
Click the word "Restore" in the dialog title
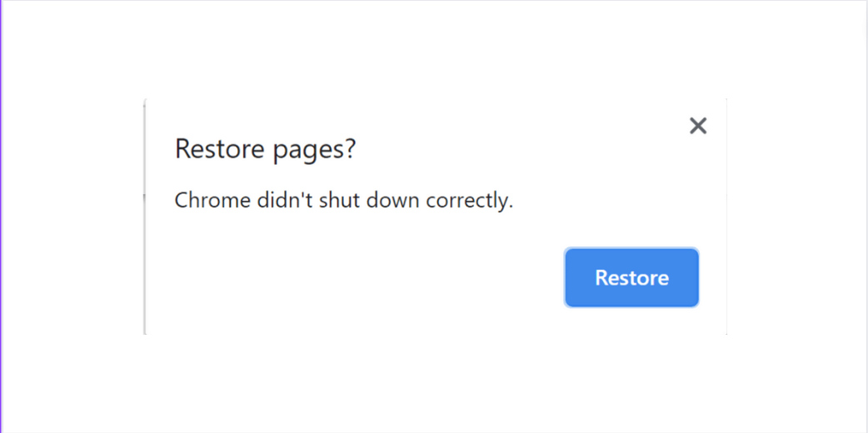click(x=219, y=149)
